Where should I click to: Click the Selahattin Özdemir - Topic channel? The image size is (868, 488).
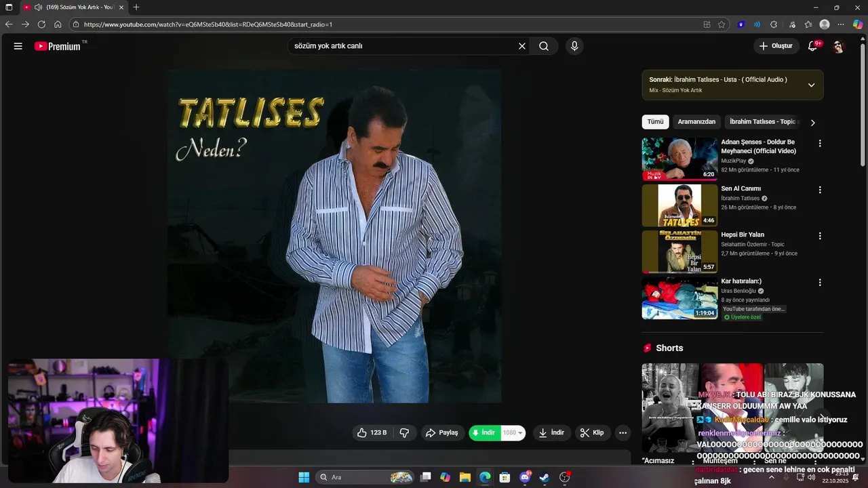tap(753, 244)
